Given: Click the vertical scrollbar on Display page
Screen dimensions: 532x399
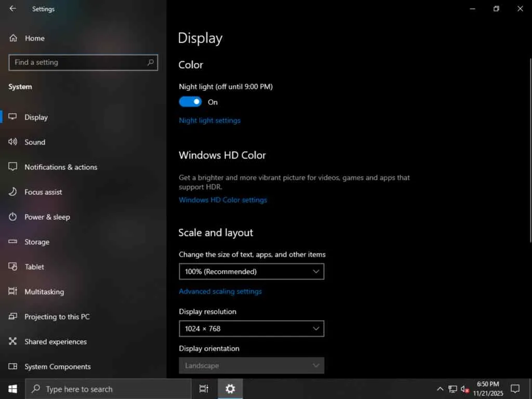Looking at the screenshot, I should point(530,150).
